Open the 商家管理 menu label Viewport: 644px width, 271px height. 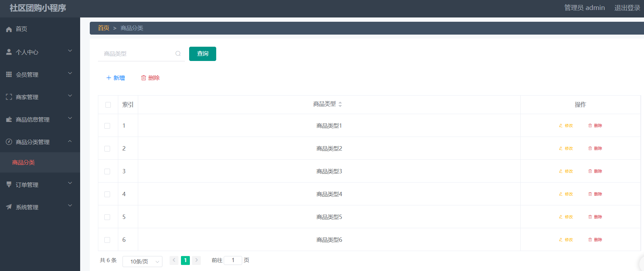(x=27, y=97)
